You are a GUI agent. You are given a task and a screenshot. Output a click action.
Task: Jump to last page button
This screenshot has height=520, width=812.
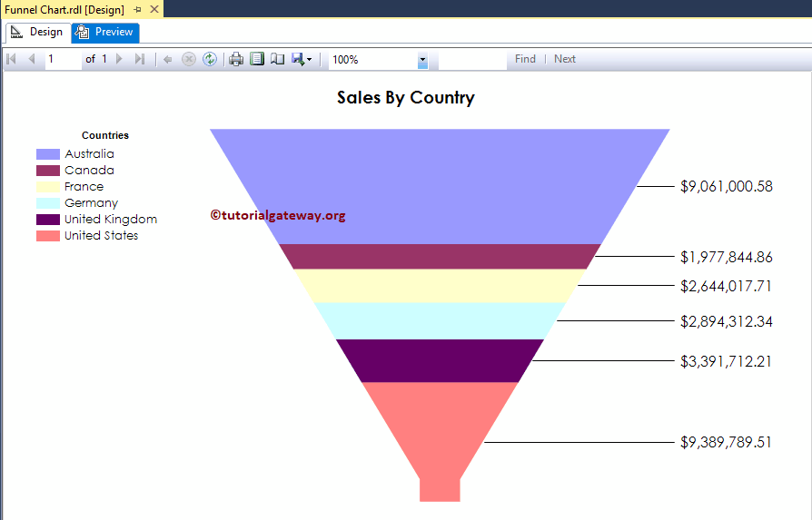pos(139,59)
